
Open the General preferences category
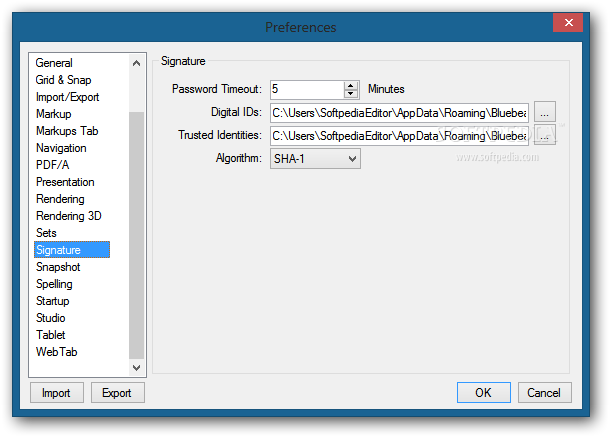tap(54, 63)
